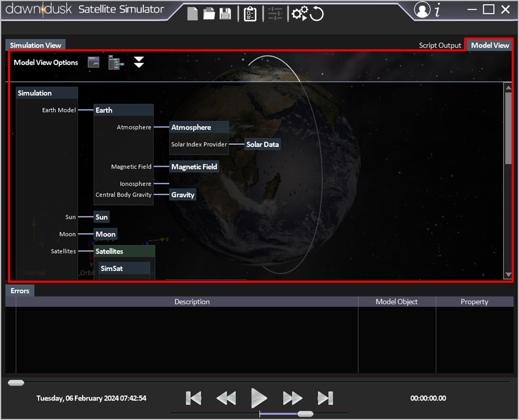The width and height of the screenshot is (519, 420).
Task: Click the simulation date and time text
Action: pos(91,398)
